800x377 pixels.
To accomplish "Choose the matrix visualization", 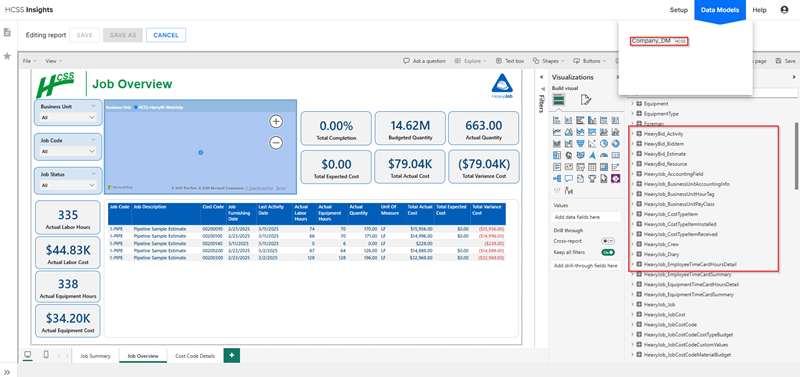I will click(604, 167).
